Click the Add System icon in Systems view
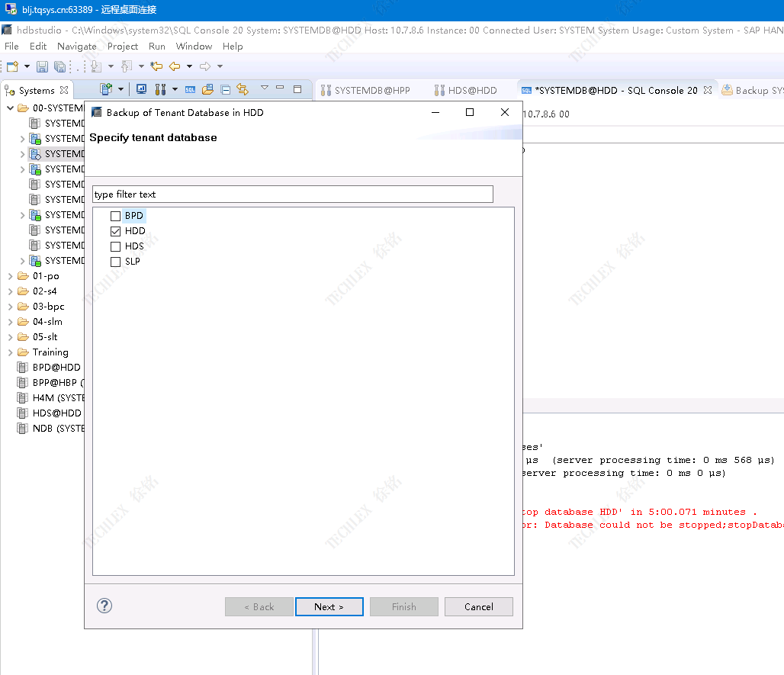 [107, 89]
